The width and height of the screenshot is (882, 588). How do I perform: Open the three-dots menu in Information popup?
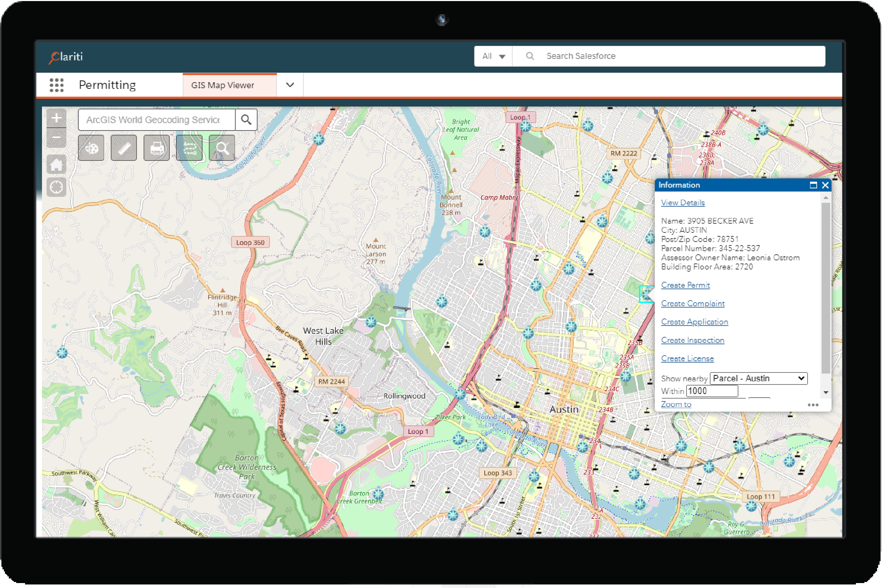[x=812, y=405]
